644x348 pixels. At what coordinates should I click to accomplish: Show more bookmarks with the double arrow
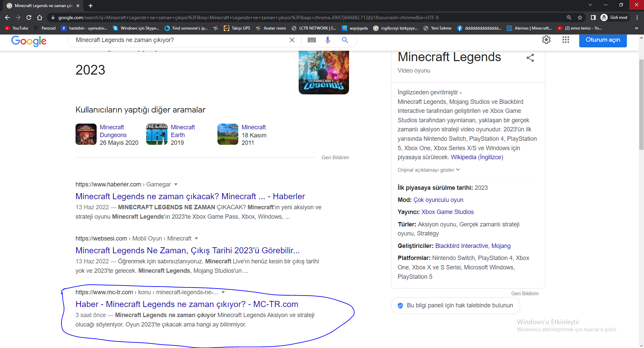point(636,28)
